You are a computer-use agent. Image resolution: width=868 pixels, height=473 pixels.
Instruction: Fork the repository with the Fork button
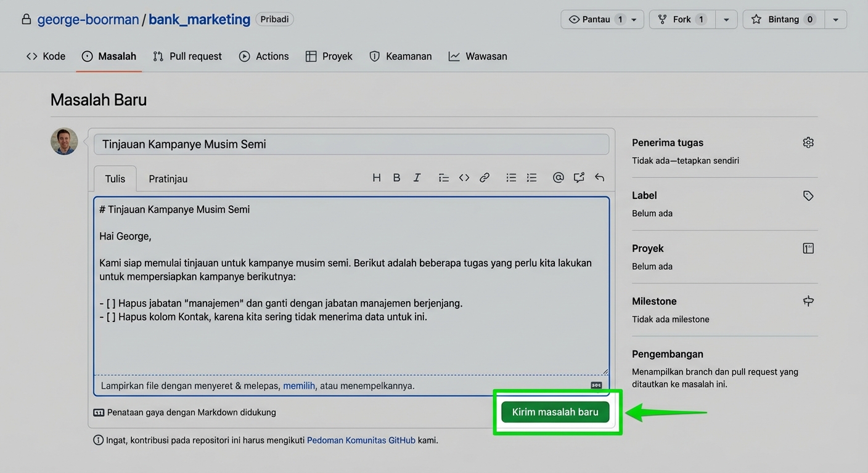click(x=682, y=19)
